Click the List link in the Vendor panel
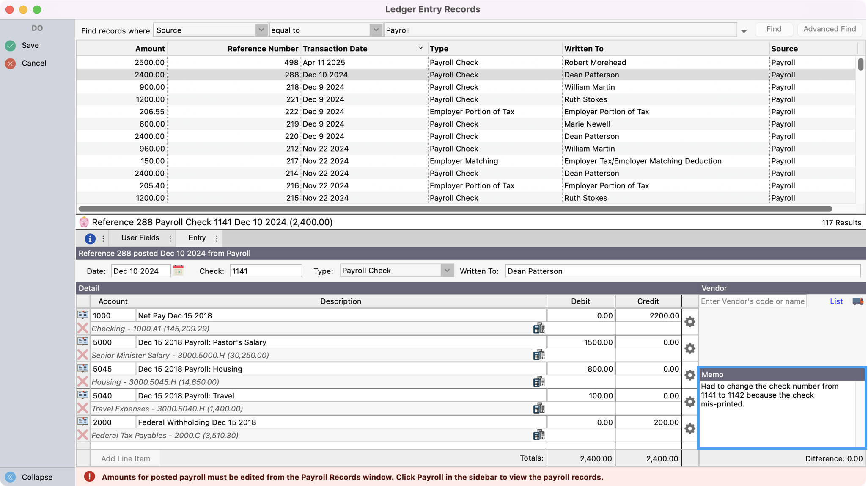 tap(836, 301)
